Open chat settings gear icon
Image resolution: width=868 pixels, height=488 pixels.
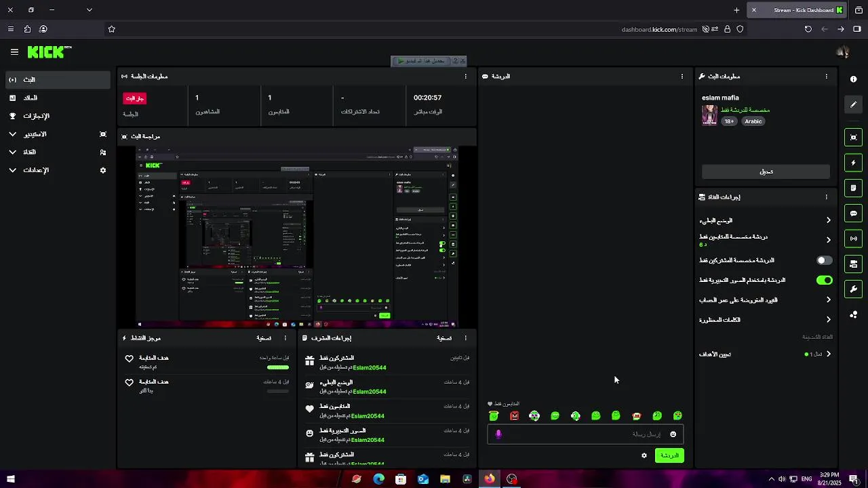point(644,455)
